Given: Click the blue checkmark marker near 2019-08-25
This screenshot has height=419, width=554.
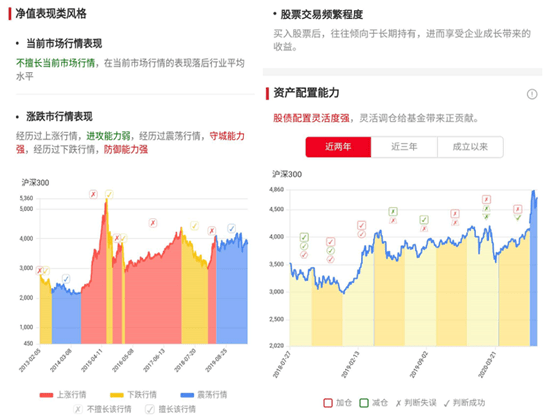Looking at the screenshot, I should tap(231, 229).
